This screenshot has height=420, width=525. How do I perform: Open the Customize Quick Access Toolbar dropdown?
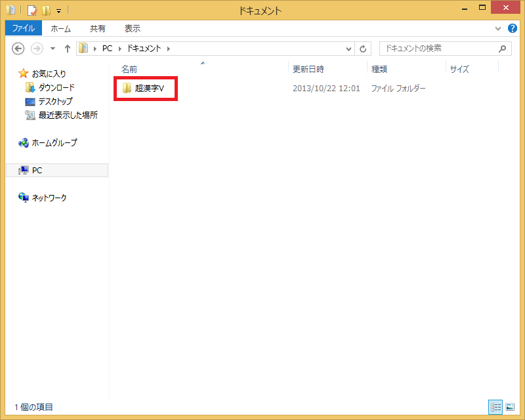tap(58, 11)
